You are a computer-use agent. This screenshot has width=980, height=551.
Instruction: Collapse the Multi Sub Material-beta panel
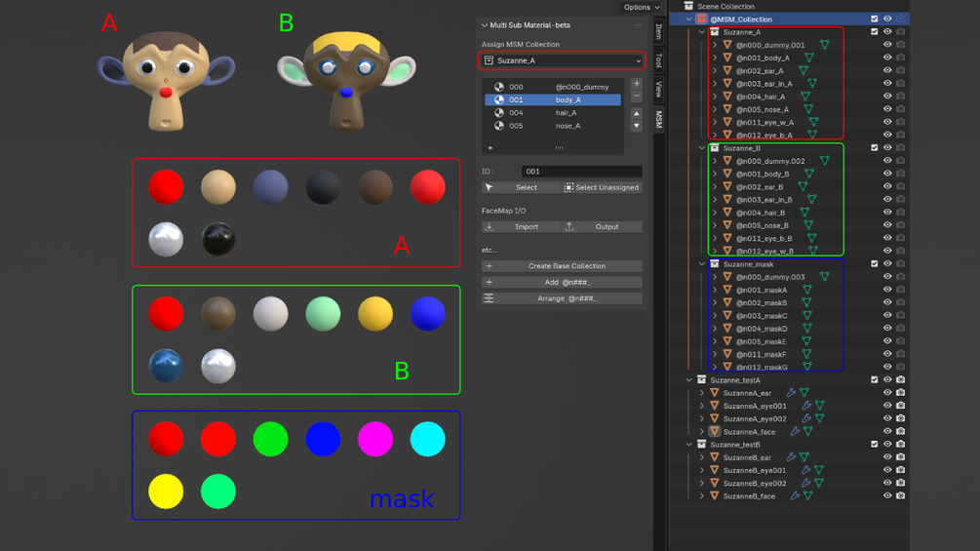tap(485, 25)
